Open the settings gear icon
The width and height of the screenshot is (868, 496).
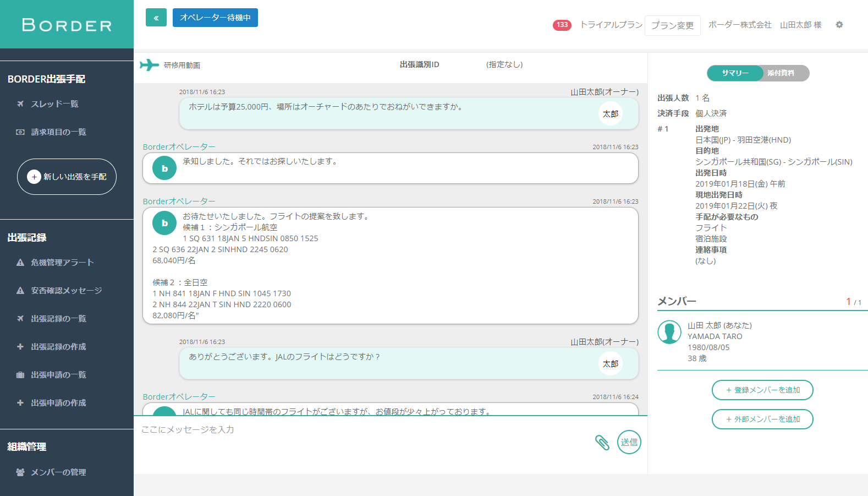839,25
